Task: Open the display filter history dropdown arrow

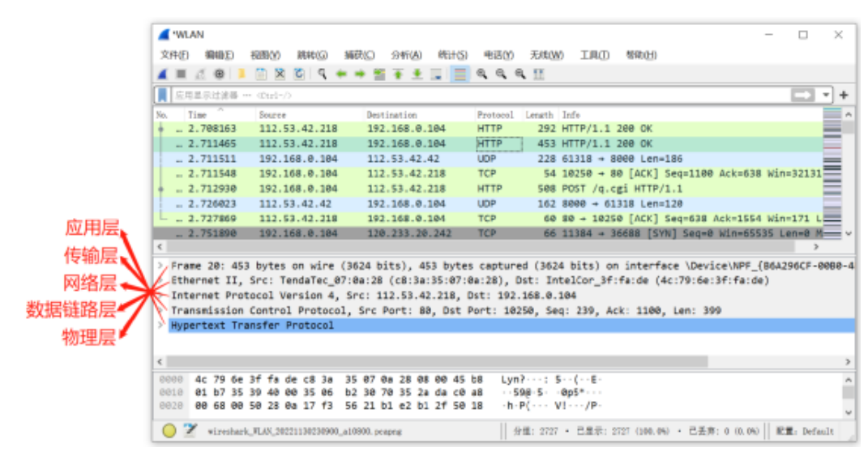Action: pos(826,95)
